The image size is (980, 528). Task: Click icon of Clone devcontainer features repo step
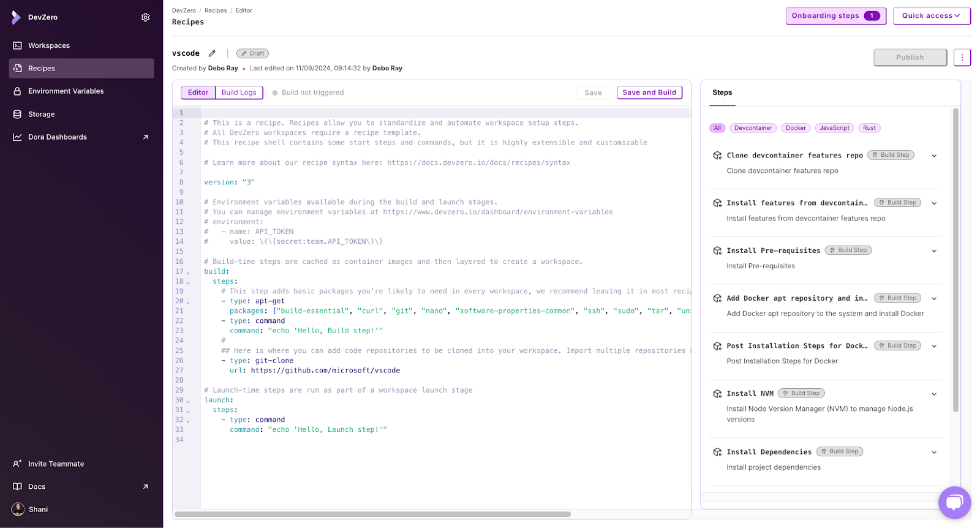pyautogui.click(x=717, y=156)
